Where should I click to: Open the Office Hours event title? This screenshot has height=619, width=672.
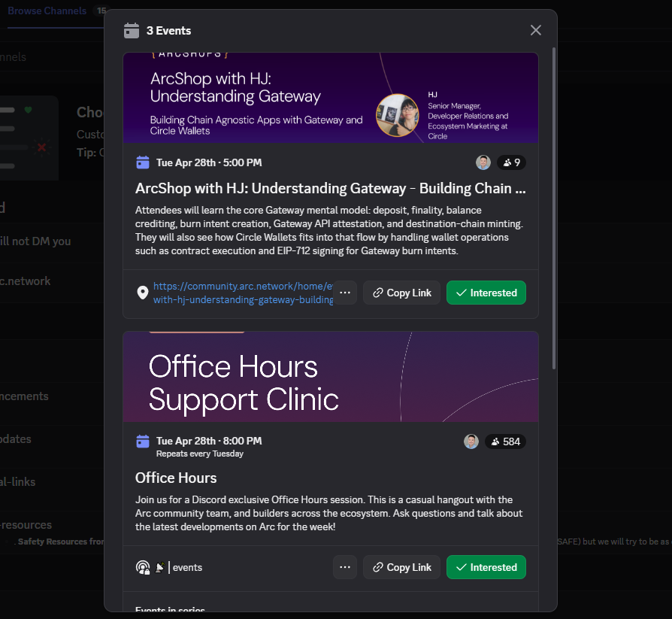coord(176,478)
